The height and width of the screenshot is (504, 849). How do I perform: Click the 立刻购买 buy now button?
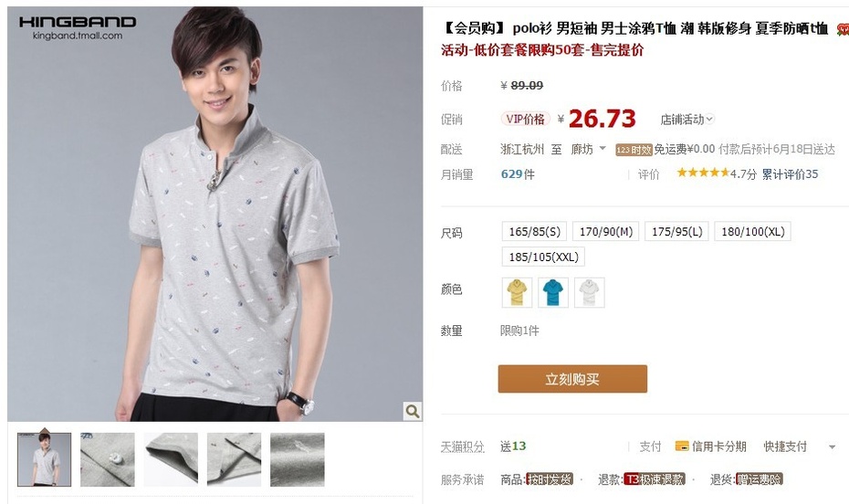[572, 379]
